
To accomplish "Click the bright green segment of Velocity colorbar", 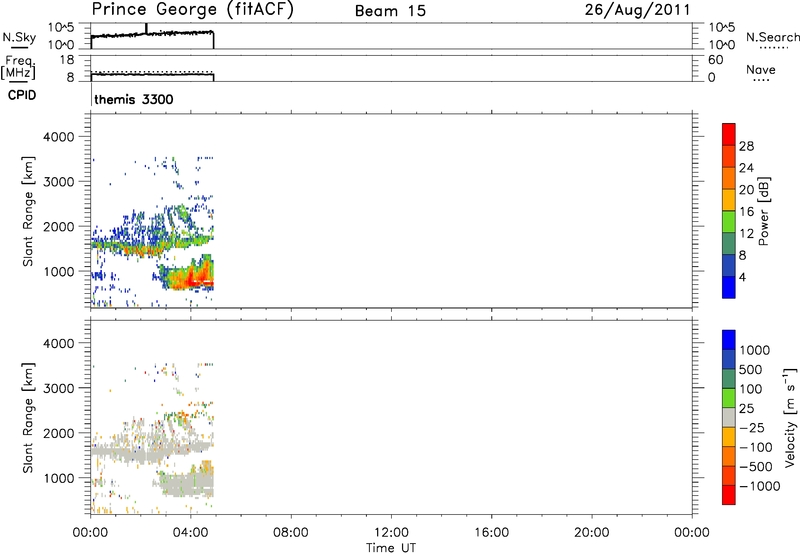I will click(729, 398).
